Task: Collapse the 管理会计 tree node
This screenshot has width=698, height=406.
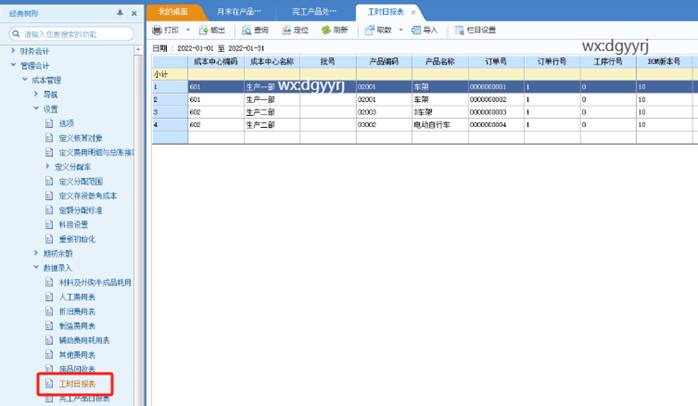Action: pyautogui.click(x=13, y=65)
